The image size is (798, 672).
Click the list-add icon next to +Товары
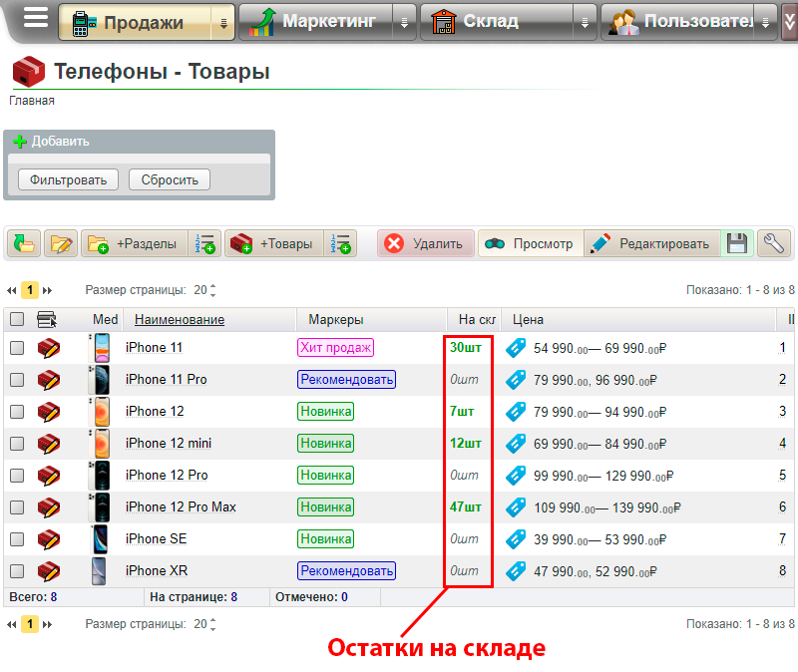[340, 243]
